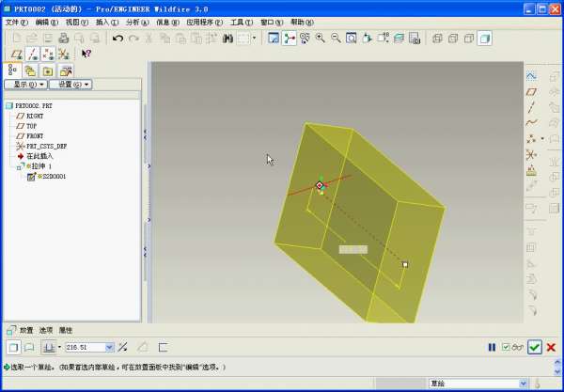Toggle datum plane display in the toolbar
Image resolution: width=564 pixels, height=392 pixels.
[15, 54]
